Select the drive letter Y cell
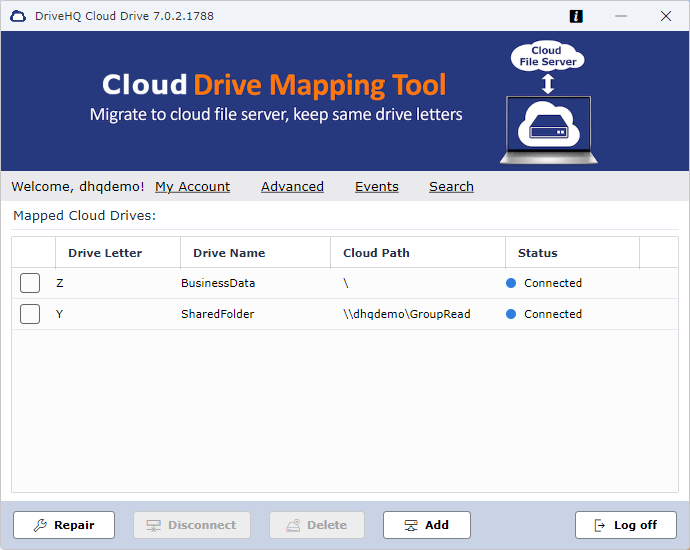Image resolution: width=690 pixels, height=550 pixels. click(x=60, y=314)
